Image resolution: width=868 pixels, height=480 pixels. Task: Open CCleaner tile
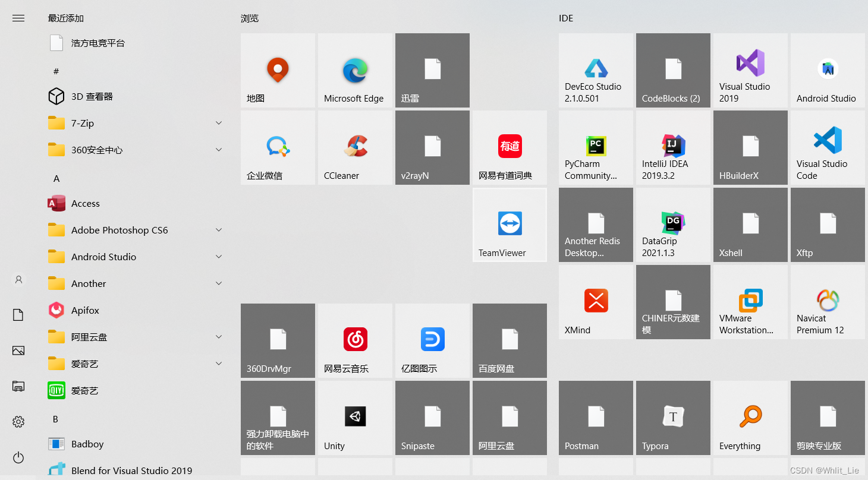(x=355, y=147)
